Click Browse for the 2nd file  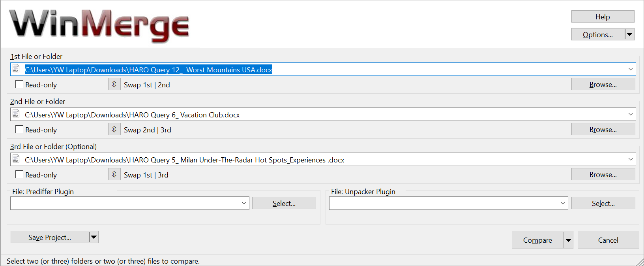pos(603,129)
